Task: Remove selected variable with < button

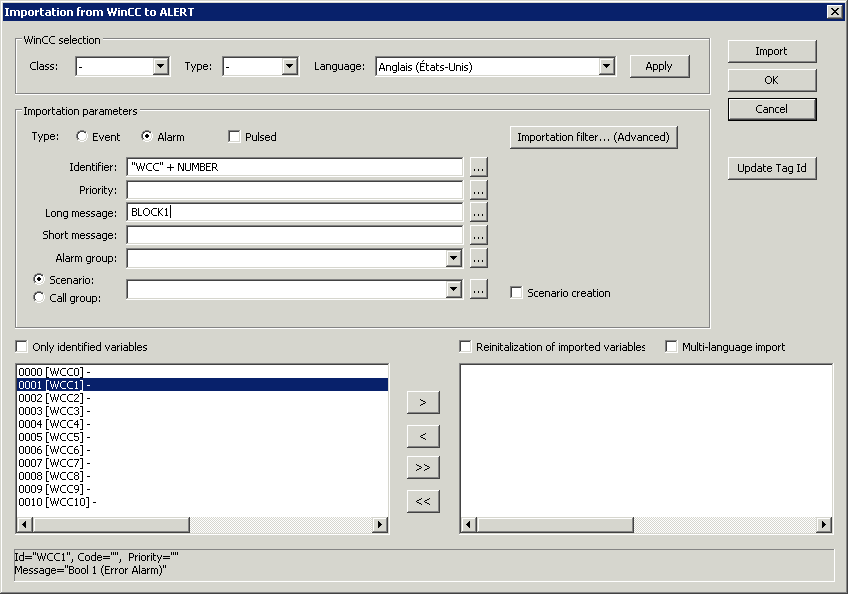Action: pos(422,436)
